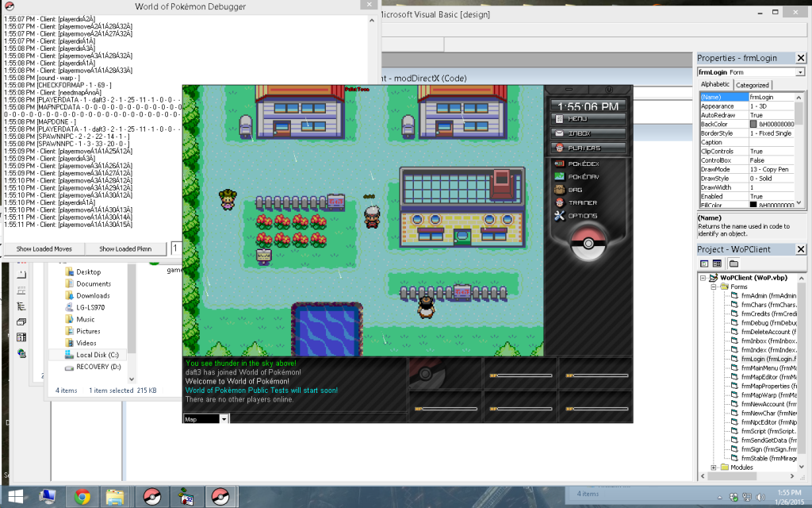
Task: Select frmDebug in the project tree
Action: click(x=764, y=322)
